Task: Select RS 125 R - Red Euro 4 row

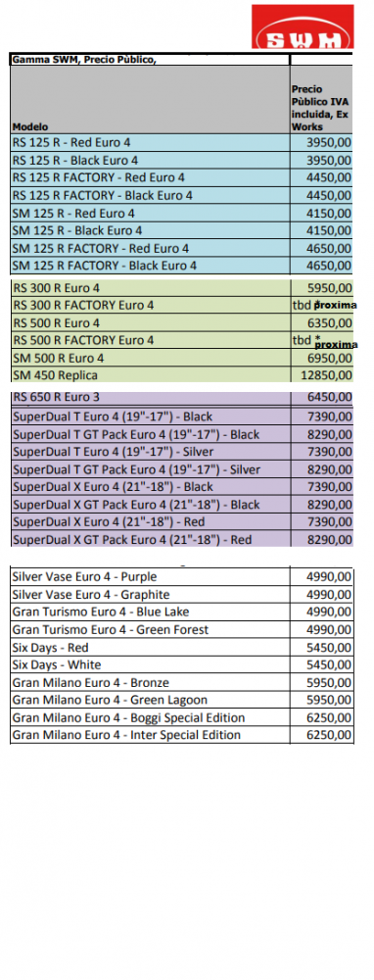Action: (x=182, y=142)
